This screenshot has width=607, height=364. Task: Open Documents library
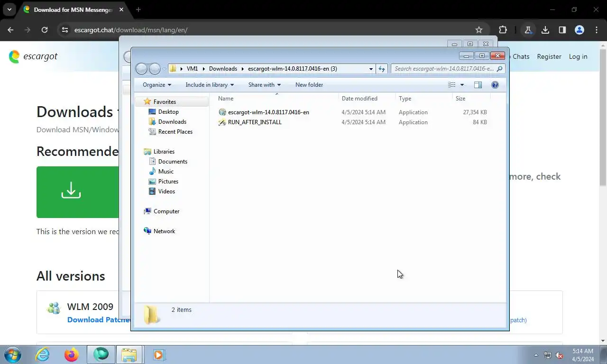point(173,162)
